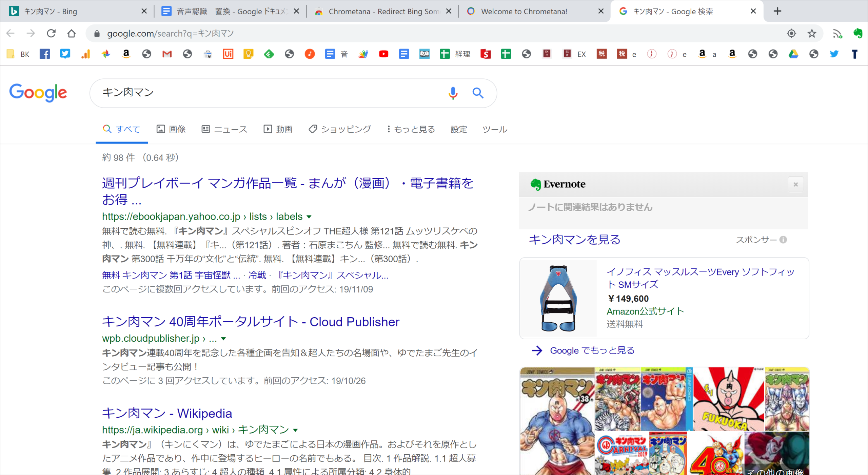The width and height of the screenshot is (868, 475).
Task: Click the Google でもっと見る link
Action: pyautogui.click(x=592, y=350)
